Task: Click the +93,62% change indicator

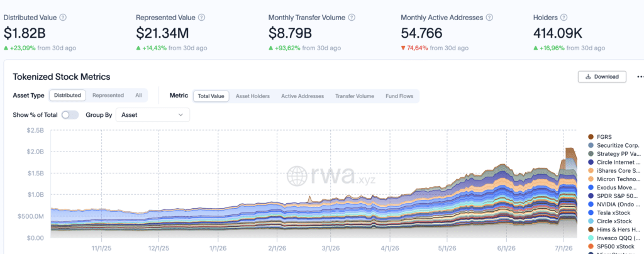Action: [x=285, y=48]
